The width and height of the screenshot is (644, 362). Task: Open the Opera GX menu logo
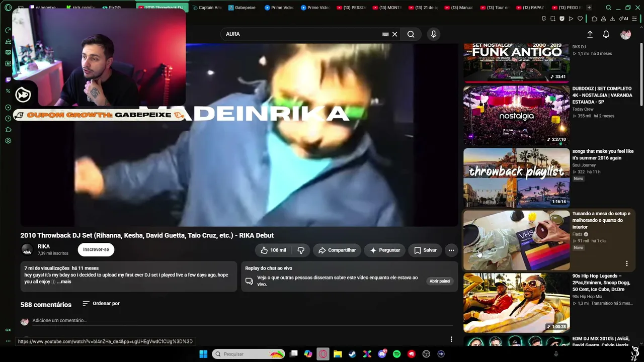[8, 8]
